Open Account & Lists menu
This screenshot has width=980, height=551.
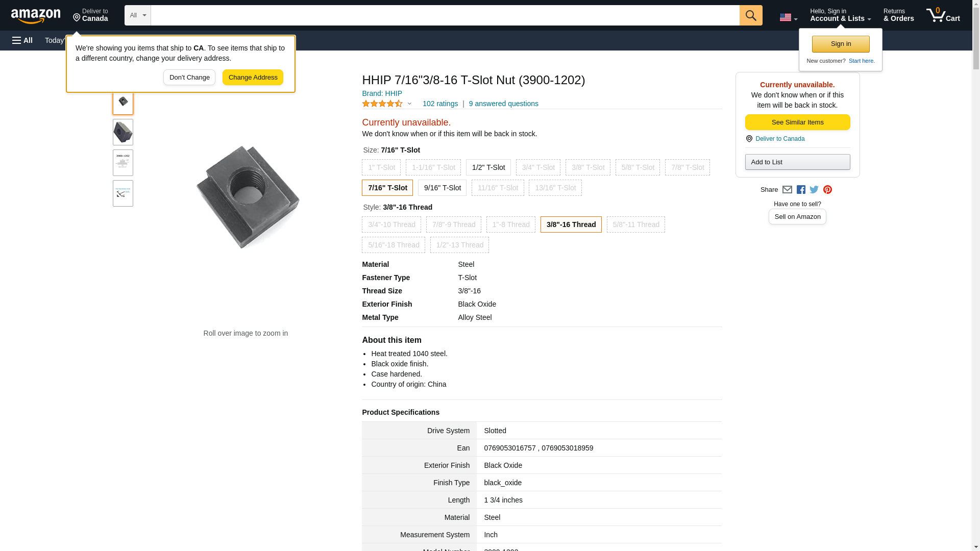[840, 15]
